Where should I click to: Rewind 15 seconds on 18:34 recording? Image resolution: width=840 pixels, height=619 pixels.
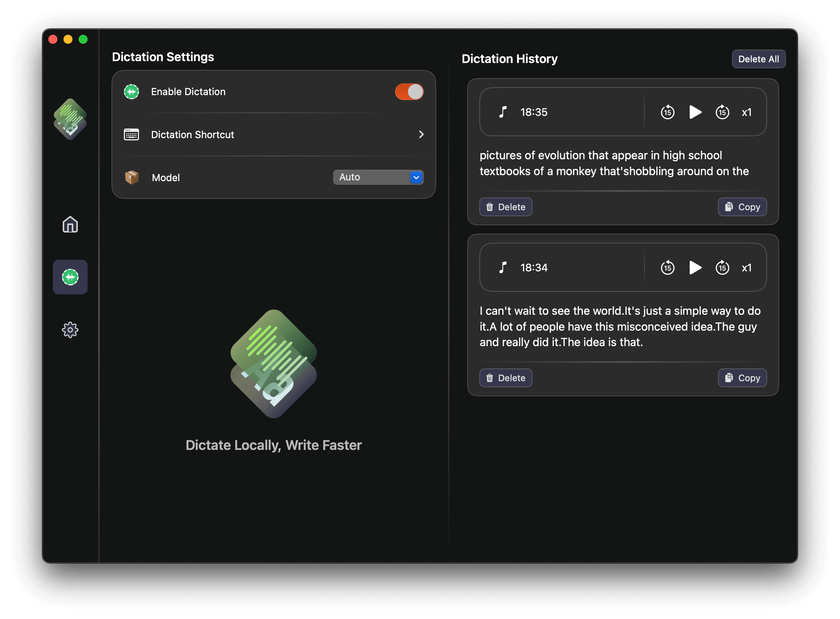[667, 268]
